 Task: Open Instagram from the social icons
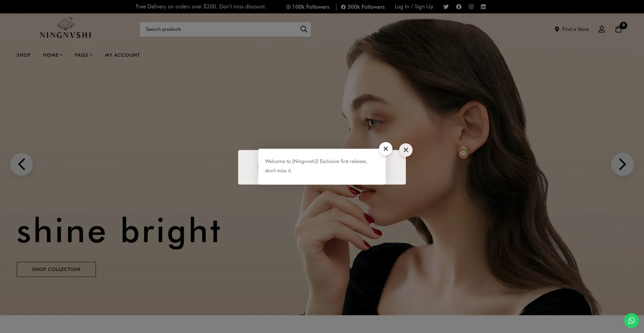click(471, 7)
